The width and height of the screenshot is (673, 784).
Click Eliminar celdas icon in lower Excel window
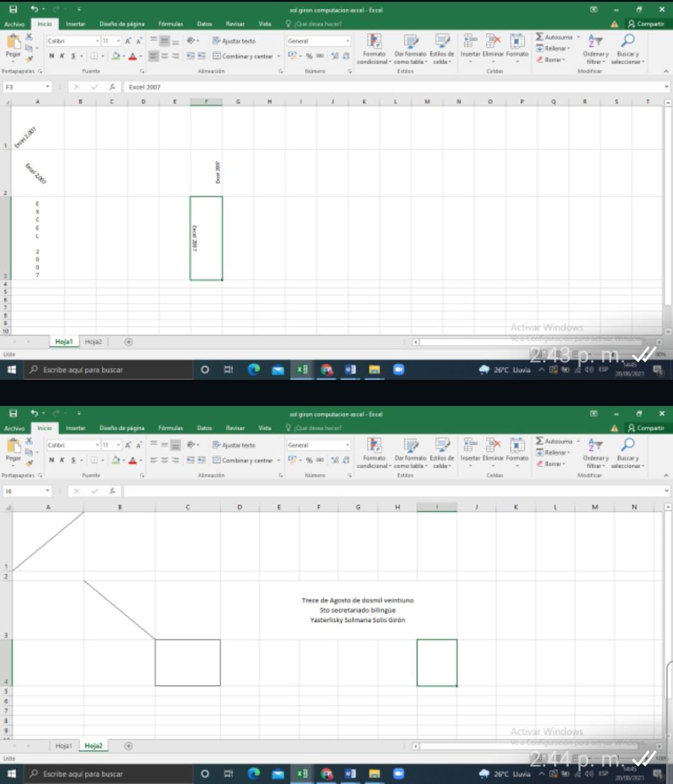(x=493, y=446)
